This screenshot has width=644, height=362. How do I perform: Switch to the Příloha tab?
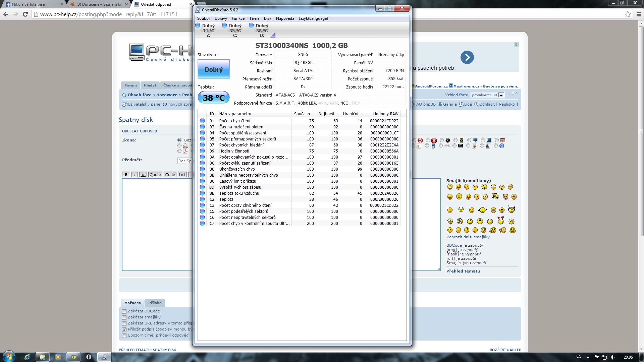tap(155, 303)
